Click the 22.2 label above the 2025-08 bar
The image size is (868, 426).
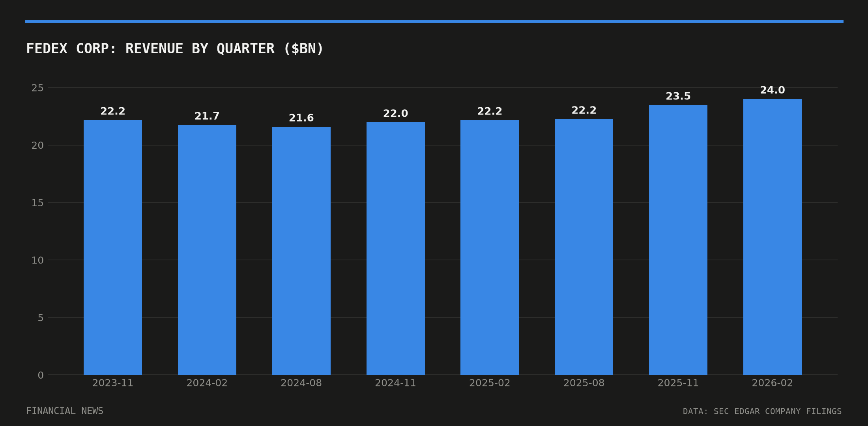point(584,110)
